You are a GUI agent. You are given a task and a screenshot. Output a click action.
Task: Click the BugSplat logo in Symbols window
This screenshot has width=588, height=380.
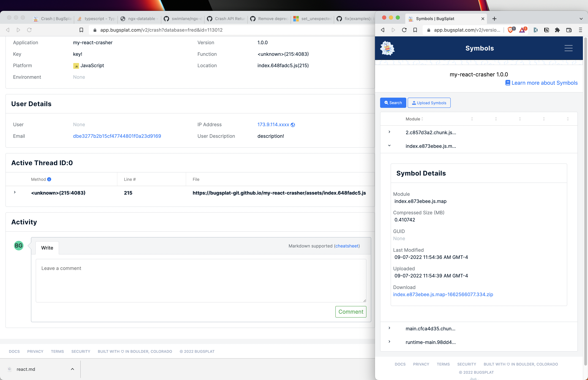coord(387,48)
